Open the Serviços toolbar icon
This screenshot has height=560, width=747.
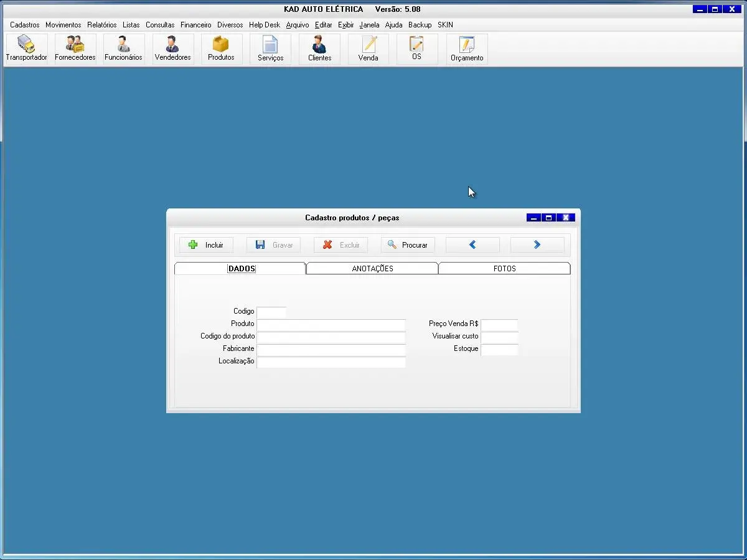pyautogui.click(x=270, y=49)
